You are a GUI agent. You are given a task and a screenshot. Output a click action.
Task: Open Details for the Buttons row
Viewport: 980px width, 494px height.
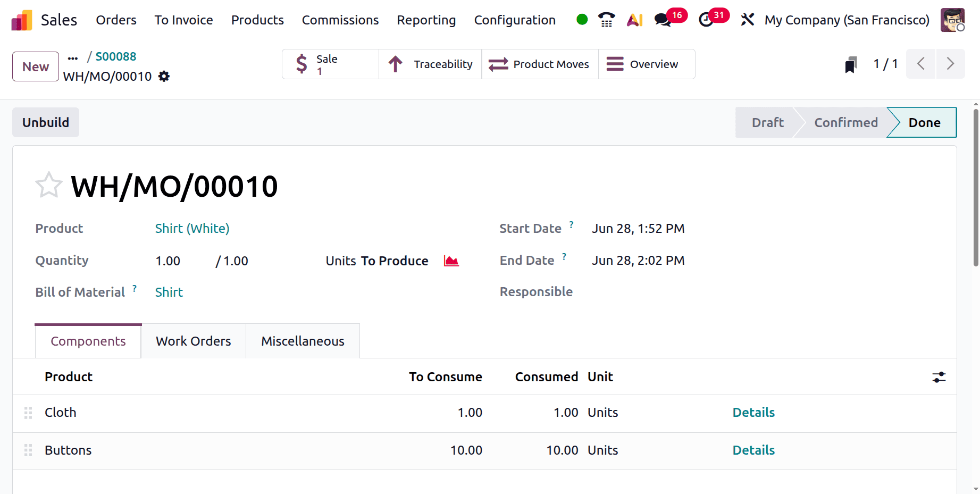tap(753, 450)
